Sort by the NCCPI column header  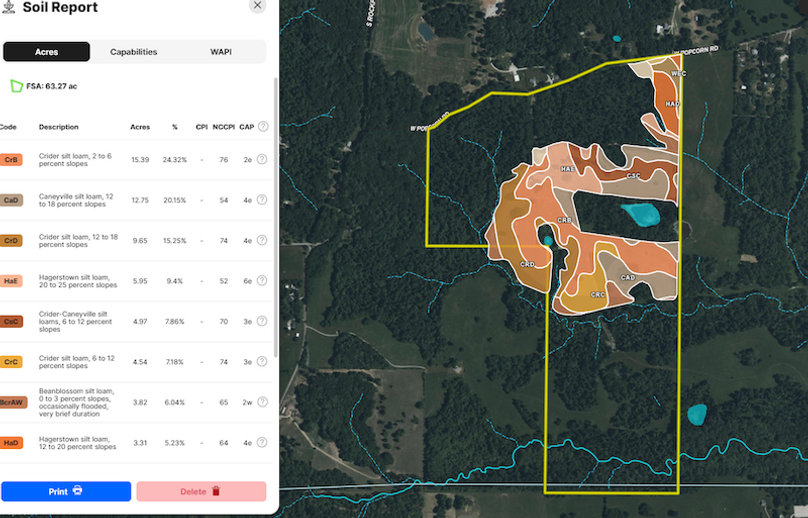click(x=224, y=127)
